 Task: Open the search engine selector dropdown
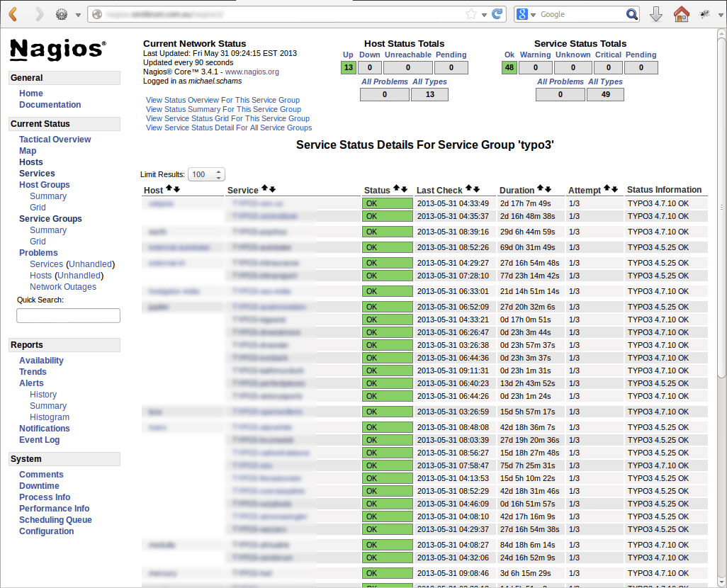[533, 13]
